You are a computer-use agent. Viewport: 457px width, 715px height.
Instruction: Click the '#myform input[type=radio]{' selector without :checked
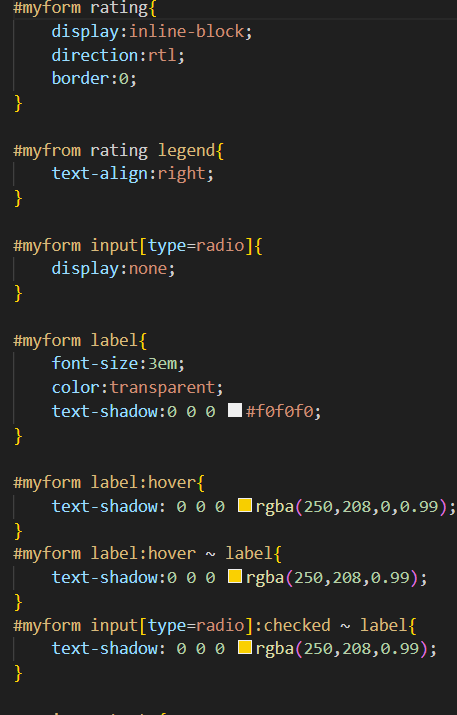coord(138,245)
